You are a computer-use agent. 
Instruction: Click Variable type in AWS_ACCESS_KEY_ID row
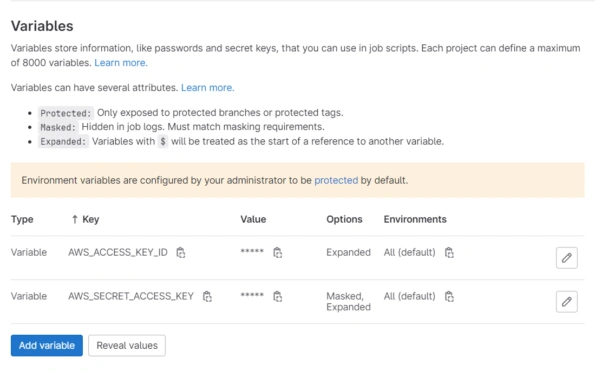(29, 252)
